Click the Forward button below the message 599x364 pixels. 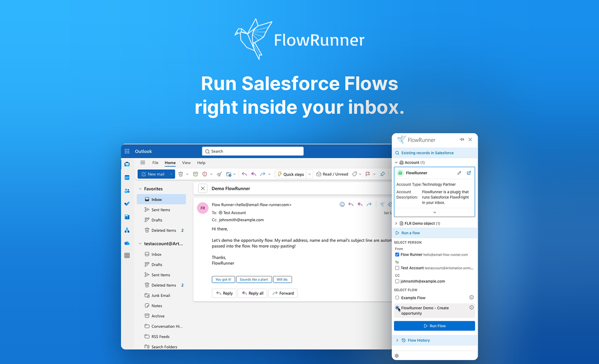(x=283, y=293)
